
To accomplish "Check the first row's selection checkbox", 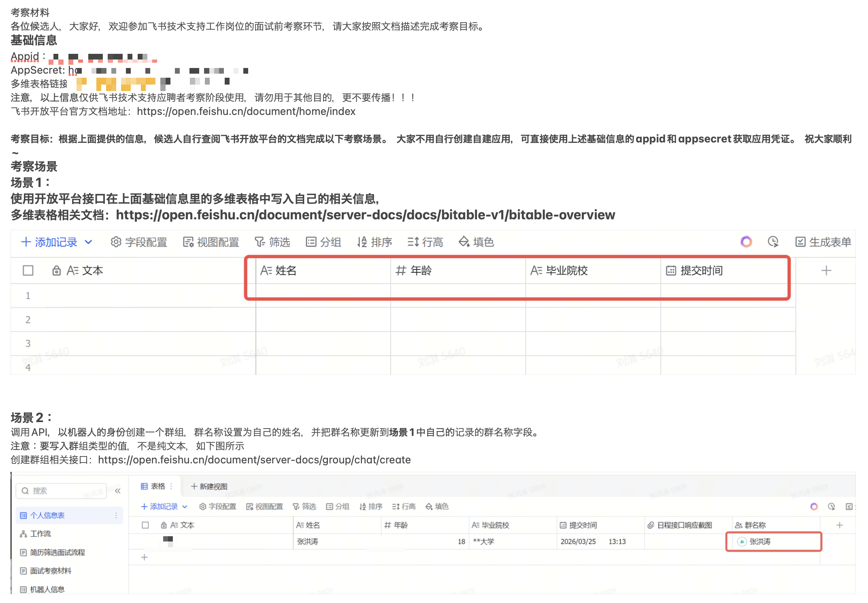I will coord(28,295).
